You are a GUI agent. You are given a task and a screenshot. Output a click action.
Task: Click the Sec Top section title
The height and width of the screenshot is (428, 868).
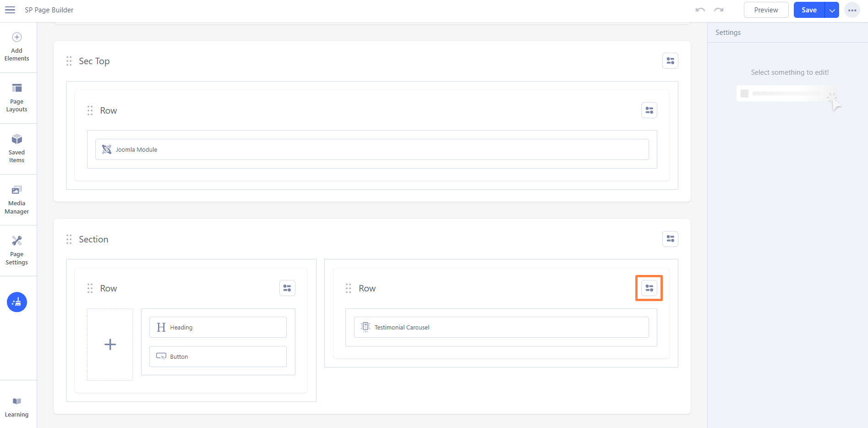point(94,61)
